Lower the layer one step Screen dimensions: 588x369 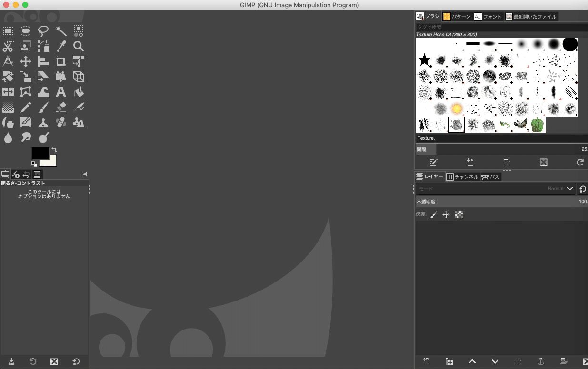coord(495,361)
